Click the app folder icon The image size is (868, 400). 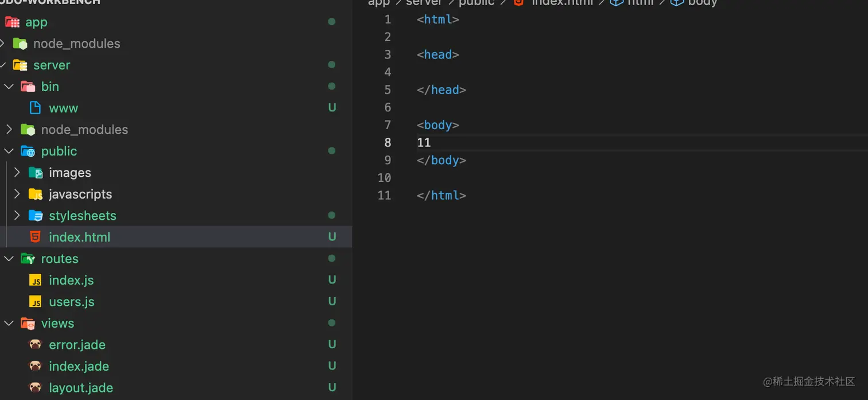(12, 22)
